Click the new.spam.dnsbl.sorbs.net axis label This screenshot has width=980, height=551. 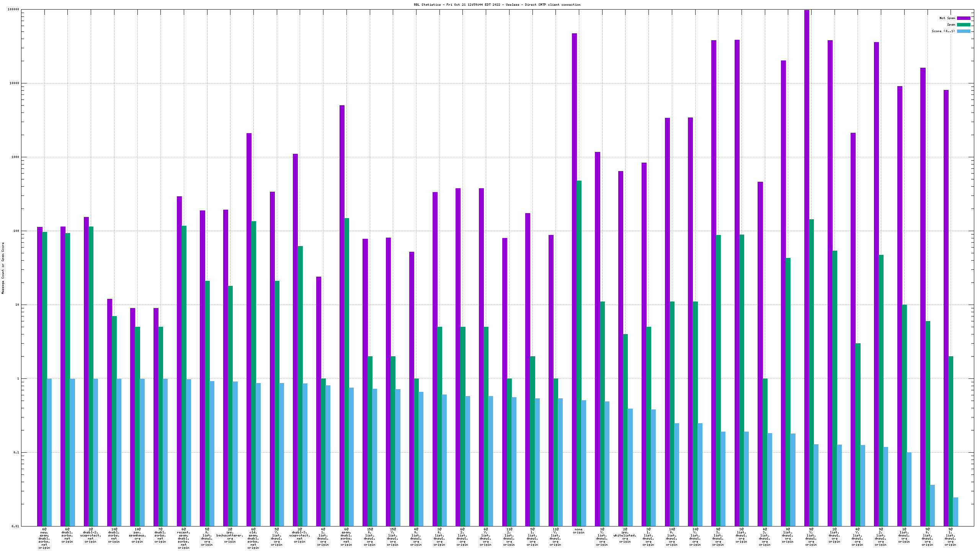(44, 538)
